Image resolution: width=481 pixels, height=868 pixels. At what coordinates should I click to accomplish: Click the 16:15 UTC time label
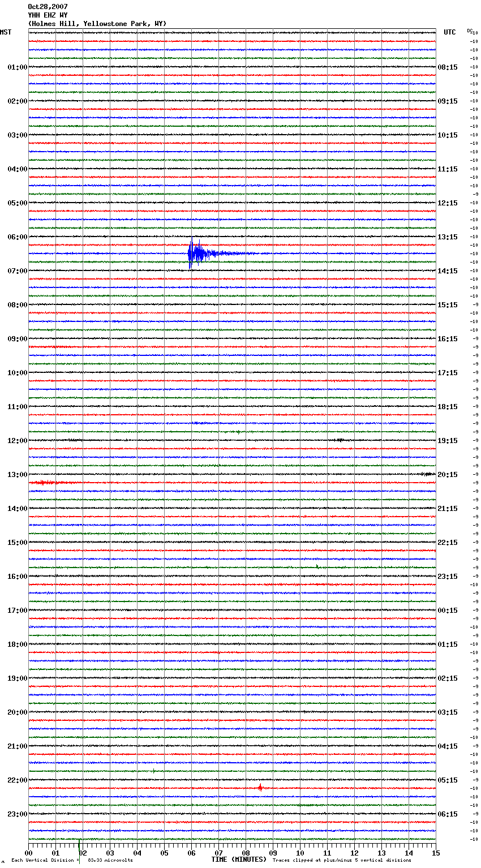click(x=448, y=339)
